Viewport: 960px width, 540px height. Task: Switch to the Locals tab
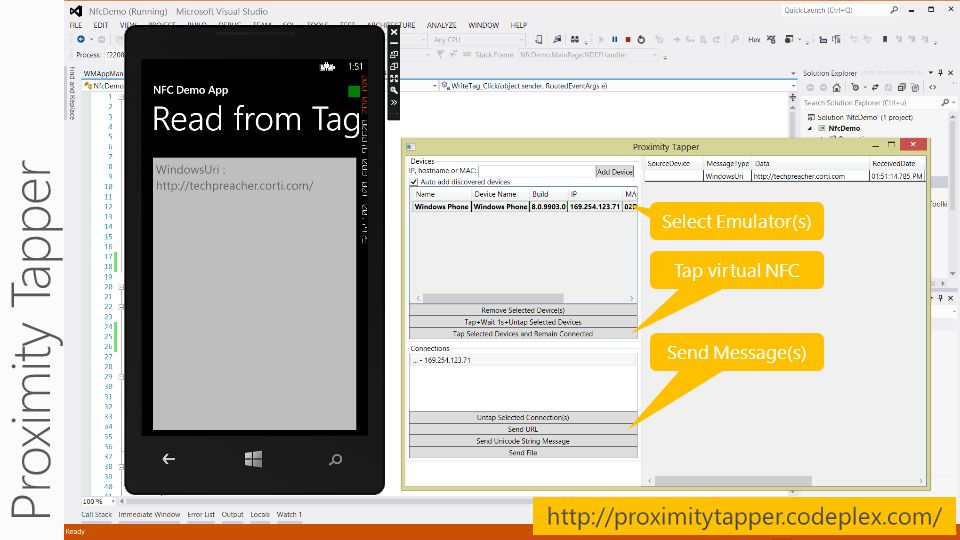pos(260,514)
